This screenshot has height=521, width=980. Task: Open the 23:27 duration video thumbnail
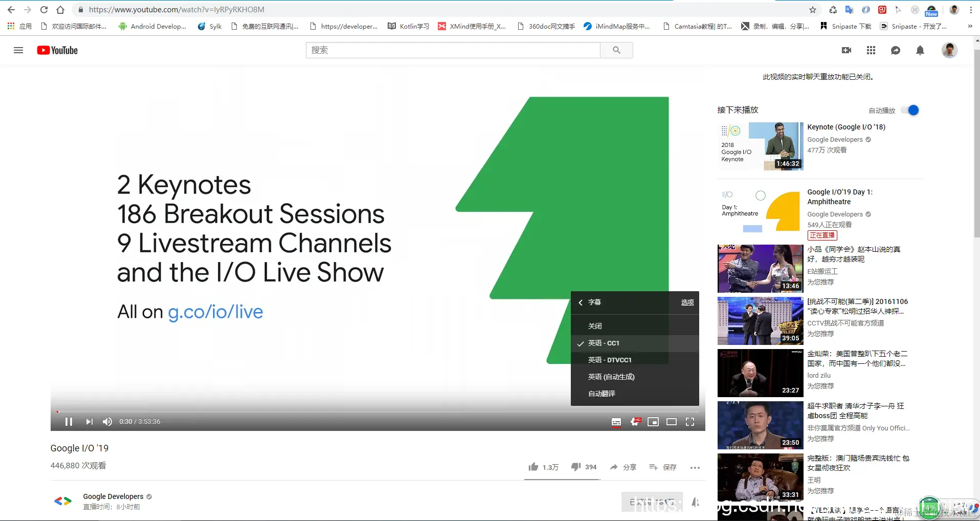click(x=760, y=373)
